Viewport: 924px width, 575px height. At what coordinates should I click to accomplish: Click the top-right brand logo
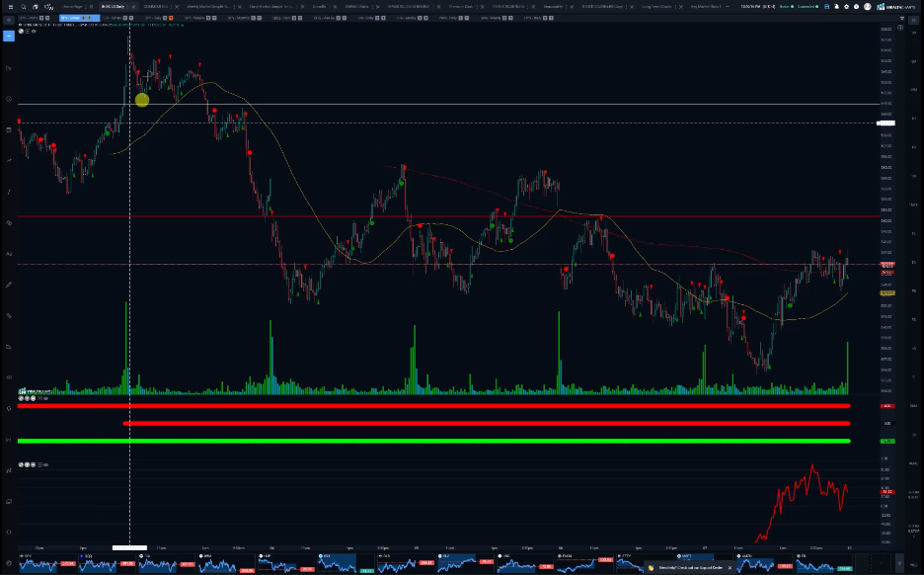tap(895, 7)
